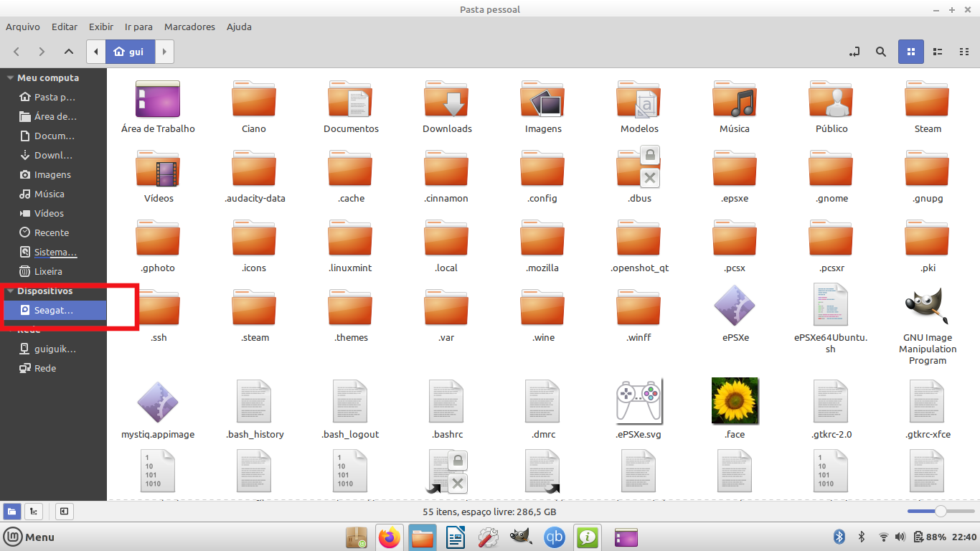Click the 22:40 clock

(x=965, y=537)
